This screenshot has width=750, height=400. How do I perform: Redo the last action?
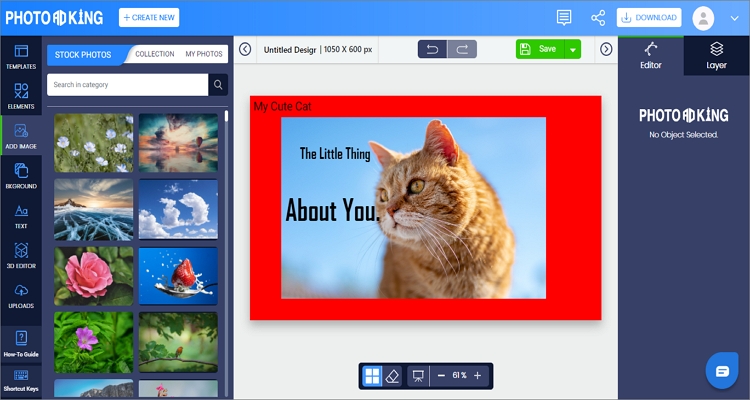click(x=462, y=49)
